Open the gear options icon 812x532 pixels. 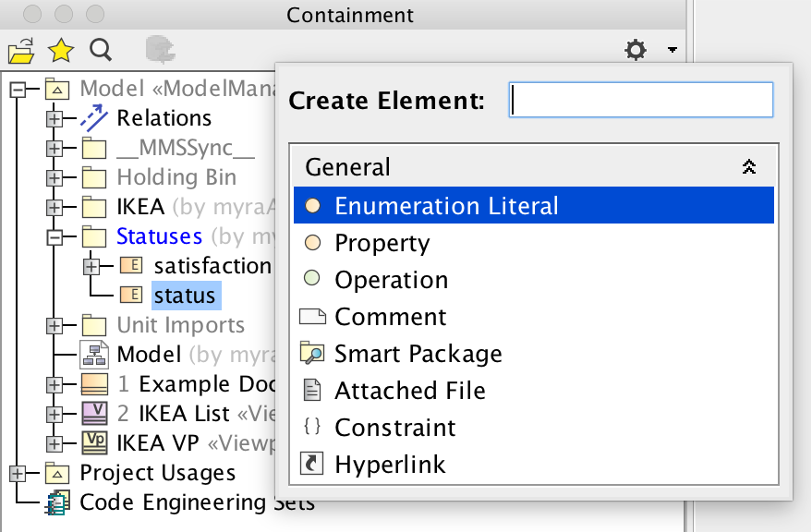[636, 50]
